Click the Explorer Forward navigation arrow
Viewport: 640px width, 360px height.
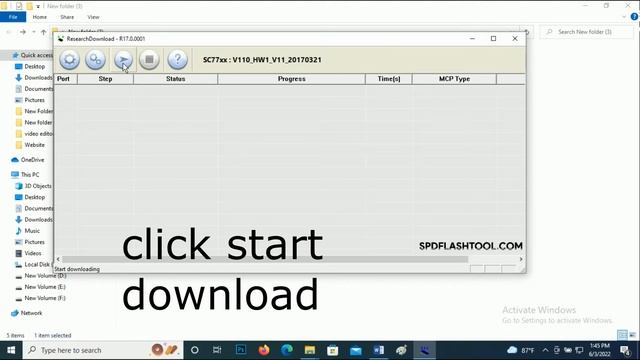23,32
